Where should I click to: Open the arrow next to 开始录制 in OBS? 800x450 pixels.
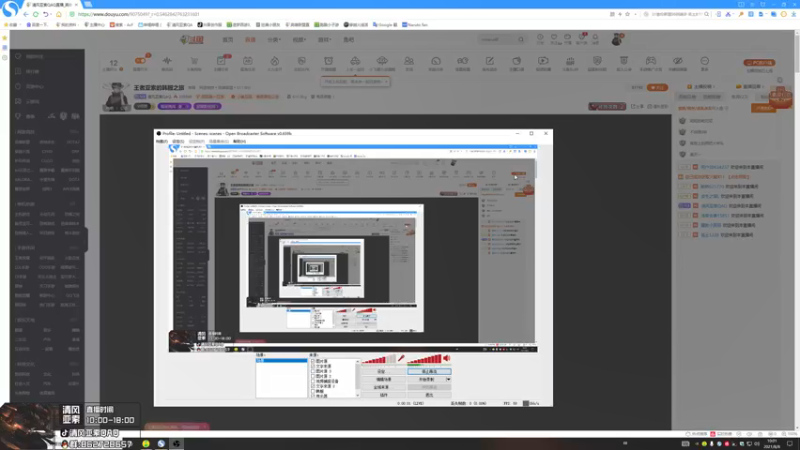point(448,380)
